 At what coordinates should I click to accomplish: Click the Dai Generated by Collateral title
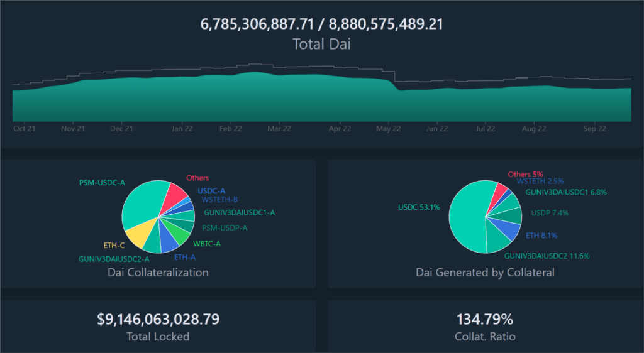click(x=485, y=273)
